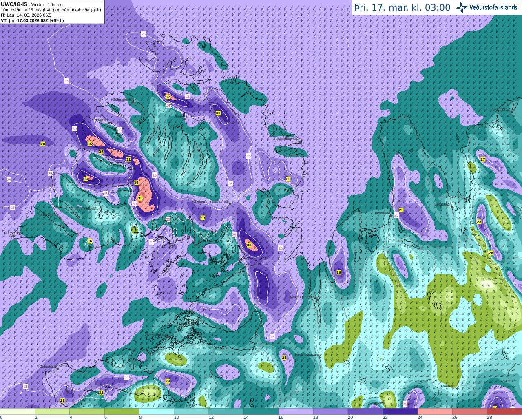Screen dimensions: 522x420
Task: Pick the 18–20 m/s lavender legend swatch
Action: pyautogui.click(x=331, y=411)
